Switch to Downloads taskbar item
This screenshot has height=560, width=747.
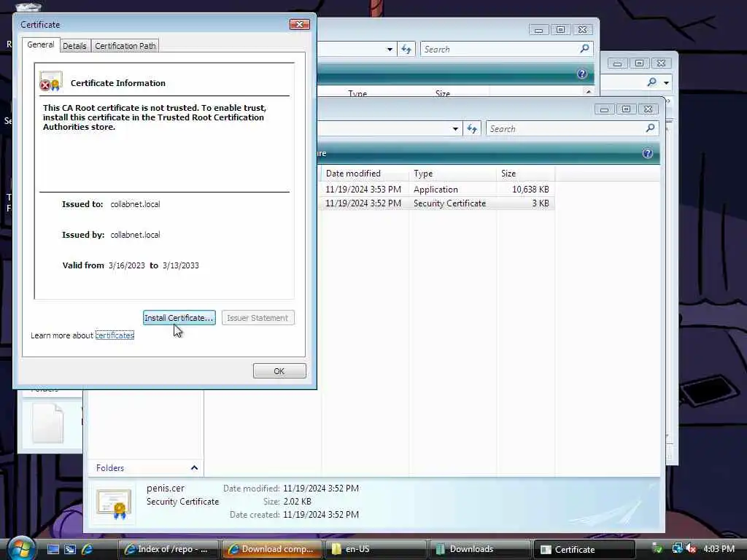tap(480, 549)
